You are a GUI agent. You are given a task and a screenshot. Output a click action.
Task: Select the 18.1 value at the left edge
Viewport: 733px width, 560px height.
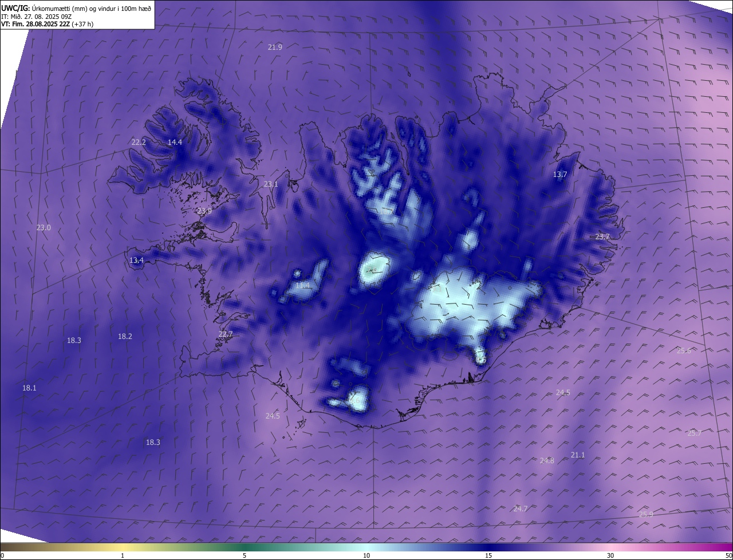click(29, 388)
